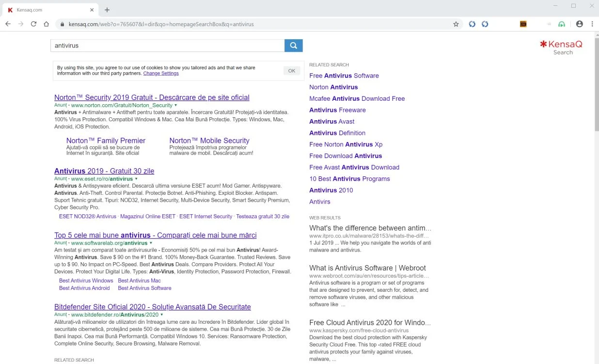Viewport: 599px width, 364px height.
Task: Open Free Cloud Antivirus 2020 for Windo... result
Action: [370, 323]
